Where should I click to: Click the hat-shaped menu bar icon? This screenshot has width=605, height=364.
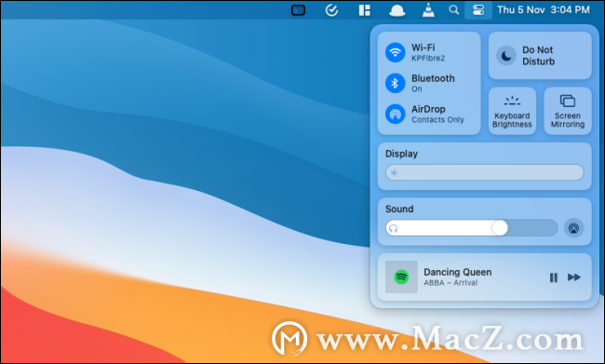[x=397, y=11]
